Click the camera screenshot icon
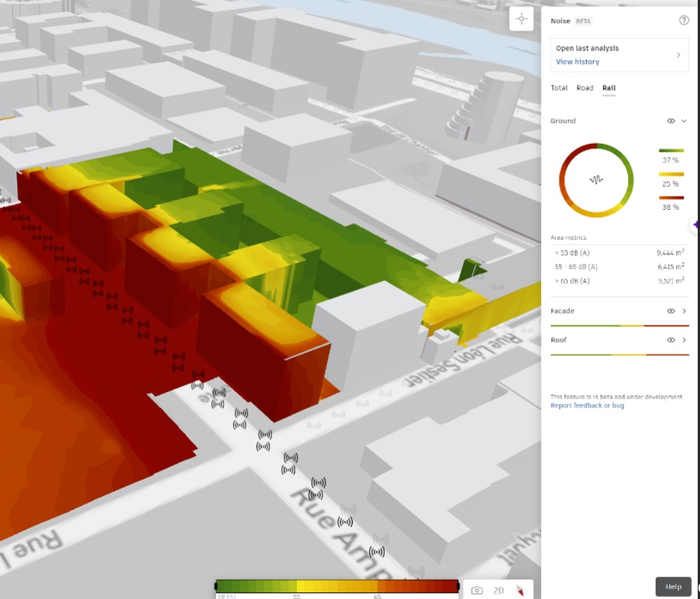The height and width of the screenshot is (599, 700). tap(476, 591)
